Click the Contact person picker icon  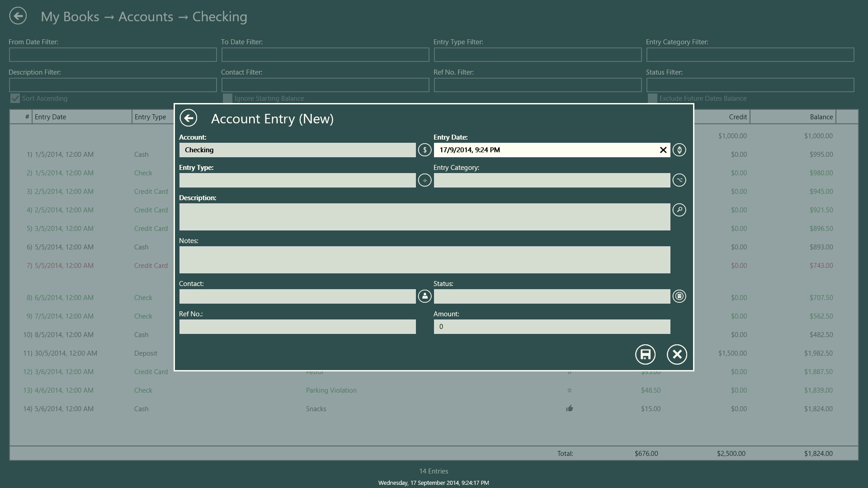tap(425, 296)
